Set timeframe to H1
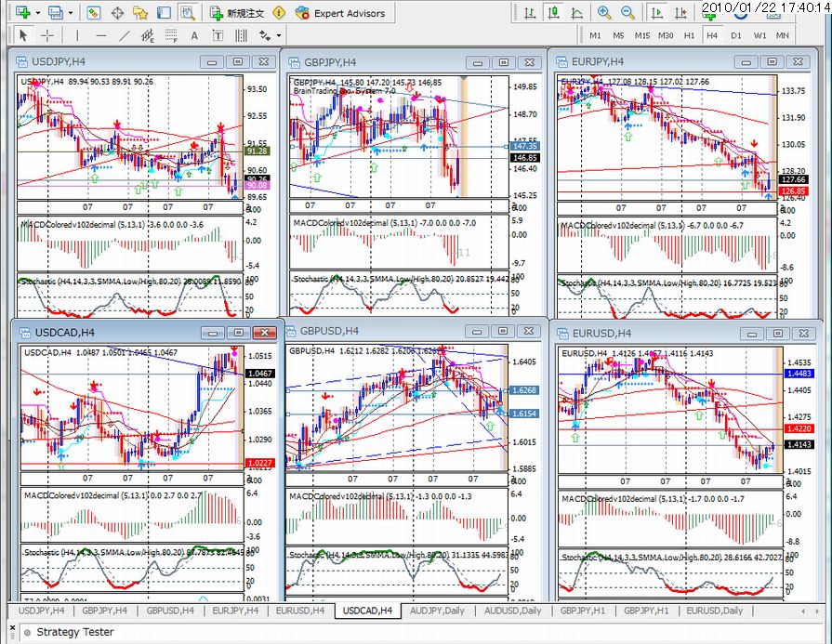 [689, 35]
